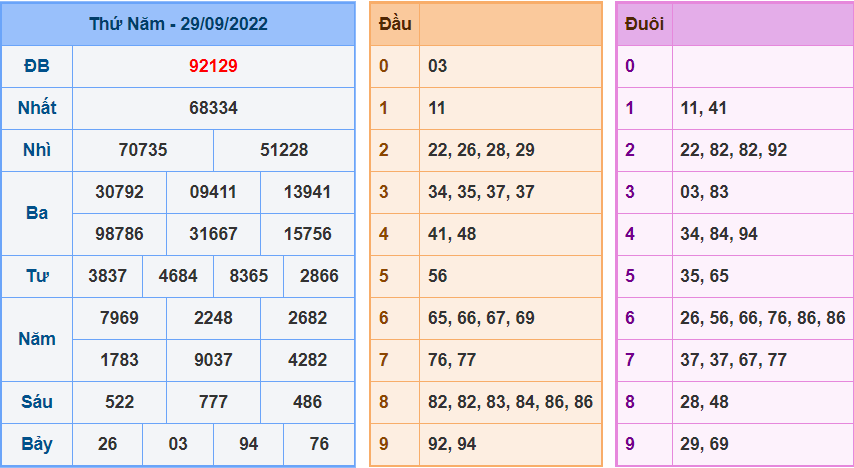Select Đầu values 82, 82, 83, 84, 86, 86
The height and width of the screenshot is (468, 854).
click(510, 402)
